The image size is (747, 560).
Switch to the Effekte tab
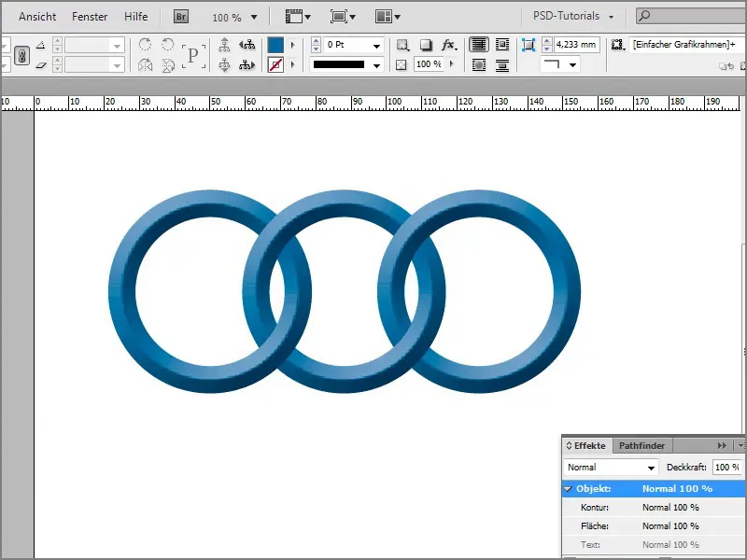587,446
